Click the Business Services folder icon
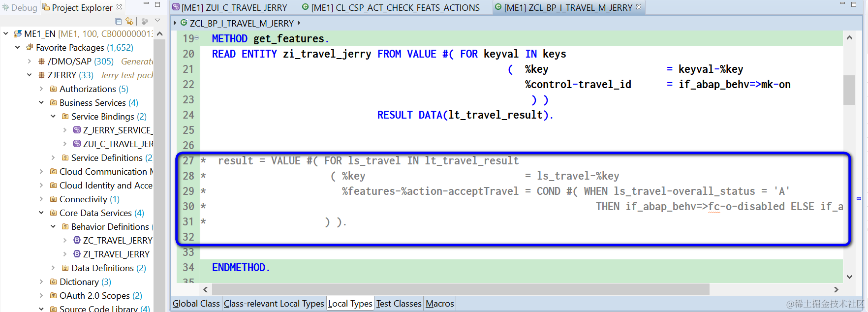The width and height of the screenshot is (868, 312). click(x=53, y=103)
